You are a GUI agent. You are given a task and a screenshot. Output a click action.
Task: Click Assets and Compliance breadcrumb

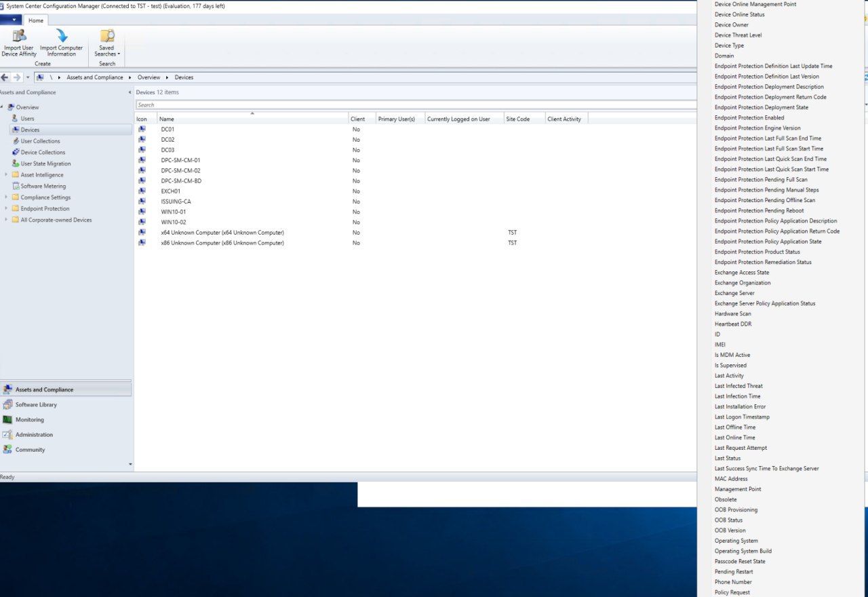pyautogui.click(x=95, y=77)
